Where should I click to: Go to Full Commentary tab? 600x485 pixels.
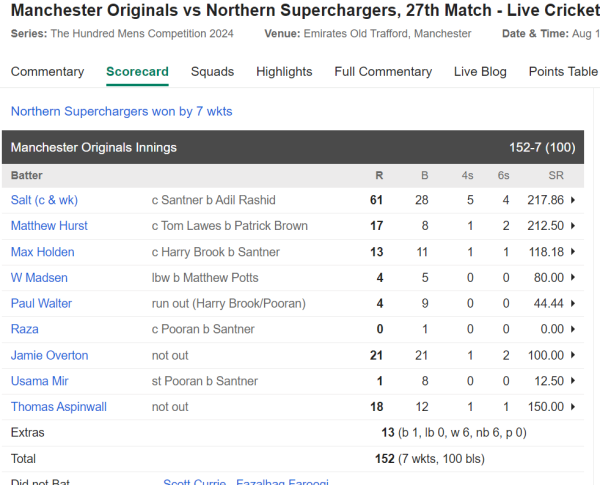pos(383,72)
